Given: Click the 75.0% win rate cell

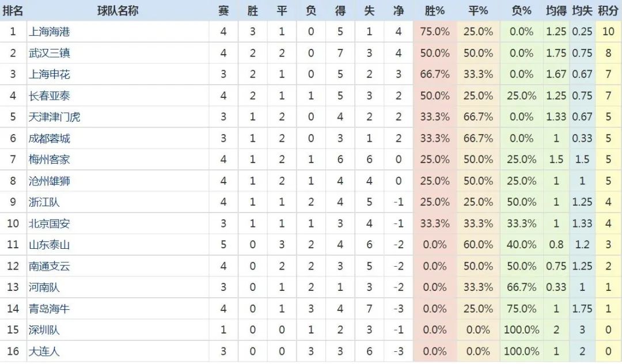Looking at the screenshot, I should pos(435,32).
